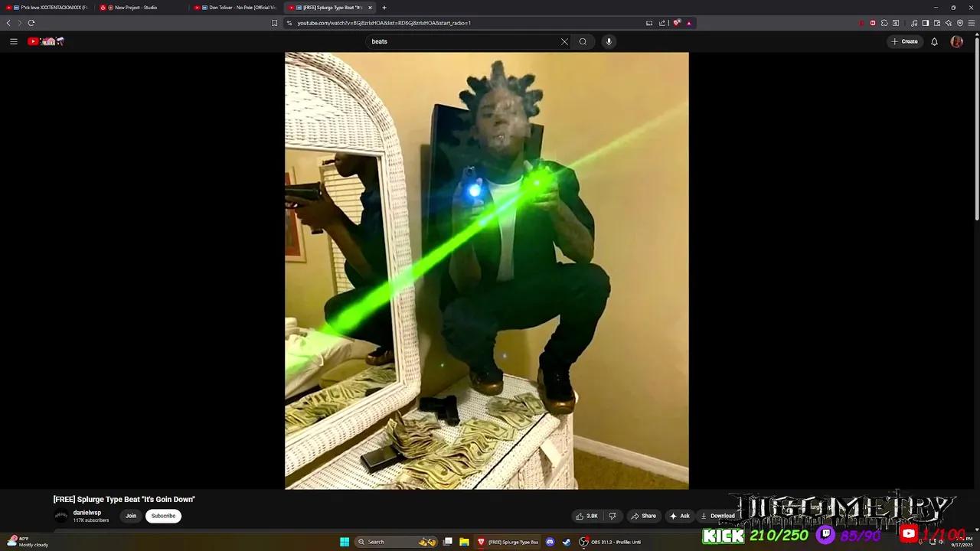Select the active Splurge Type Beat tab
The height and width of the screenshot is (551, 980).
[x=329, y=8]
